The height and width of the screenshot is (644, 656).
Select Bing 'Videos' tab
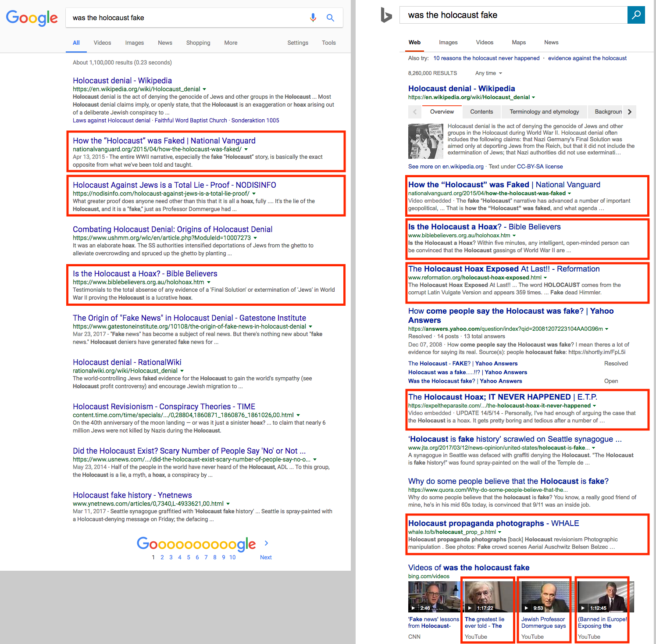click(x=485, y=42)
